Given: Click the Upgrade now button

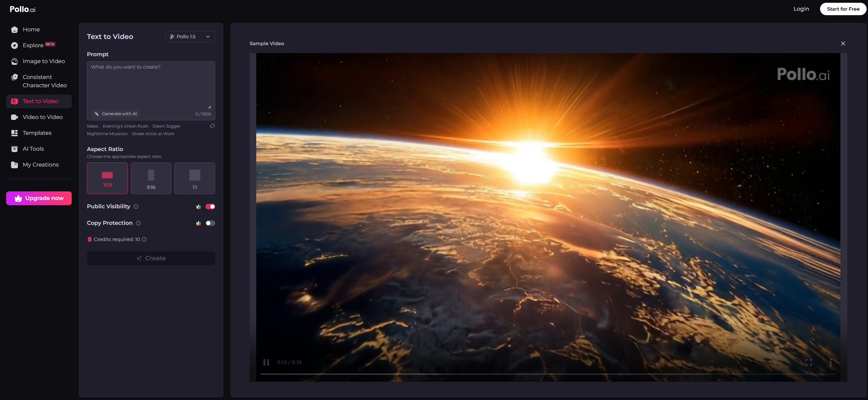Looking at the screenshot, I should (x=39, y=198).
